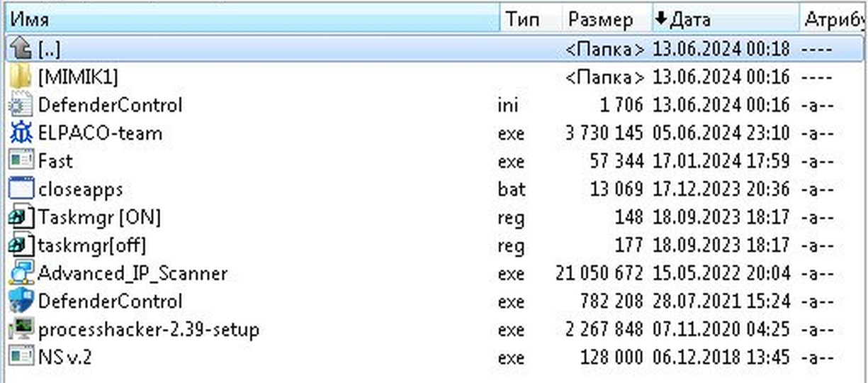
Task: Click the size value 3 730 145
Action: [604, 133]
